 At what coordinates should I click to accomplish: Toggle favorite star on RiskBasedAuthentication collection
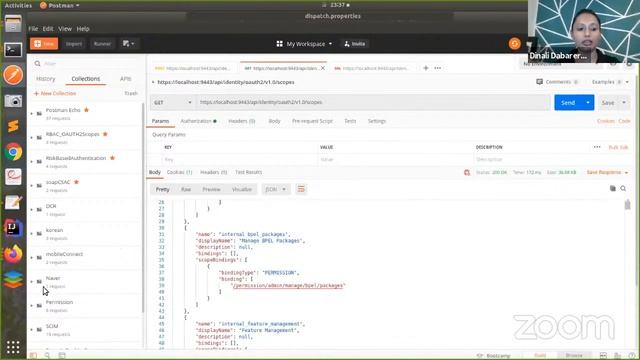tap(112, 158)
